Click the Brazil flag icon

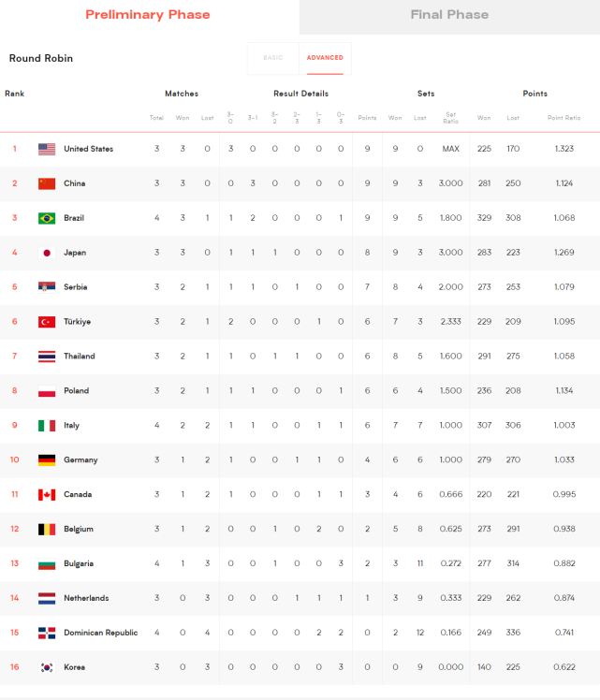47,218
